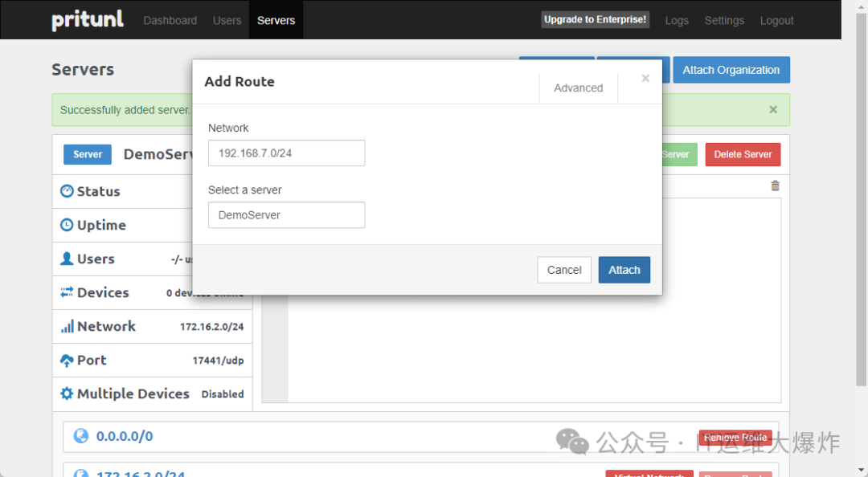This screenshot has height=477, width=868.
Task: Open the Select a server dropdown
Action: (286, 215)
